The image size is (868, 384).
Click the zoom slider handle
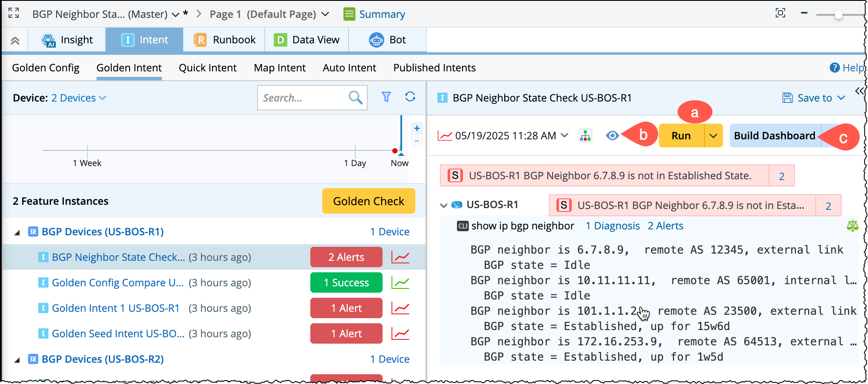[838, 15]
